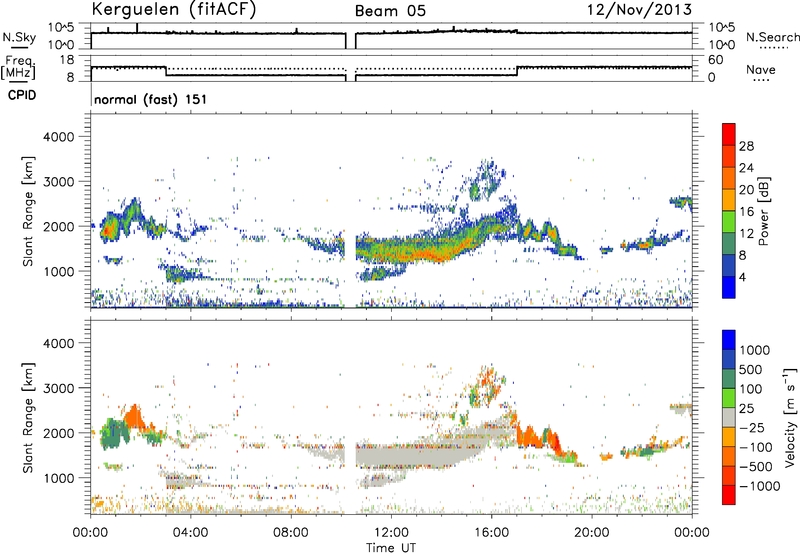This screenshot has height=554, width=800.
Task: Click the 'Kerguelen (fitACF)' title text
Action: (x=173, y=9)
